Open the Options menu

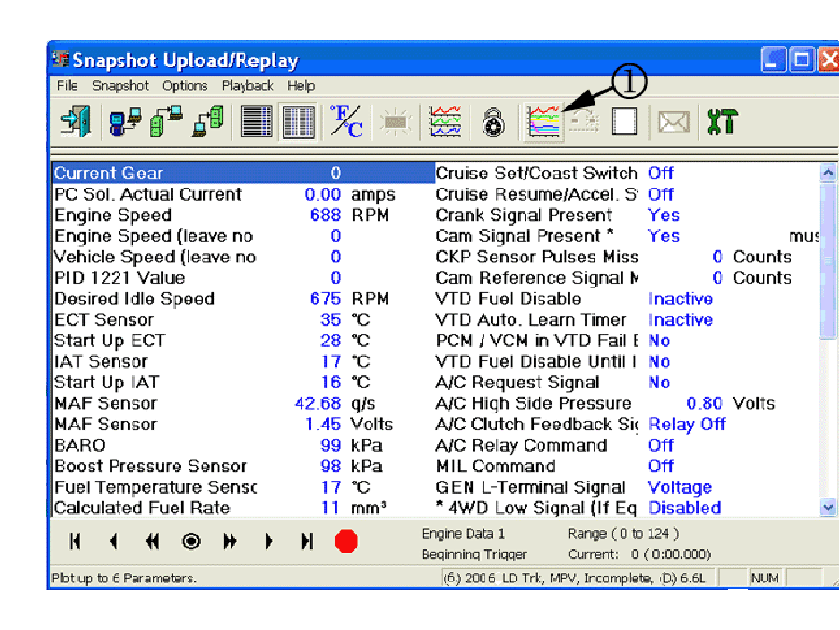pos(185,86)
